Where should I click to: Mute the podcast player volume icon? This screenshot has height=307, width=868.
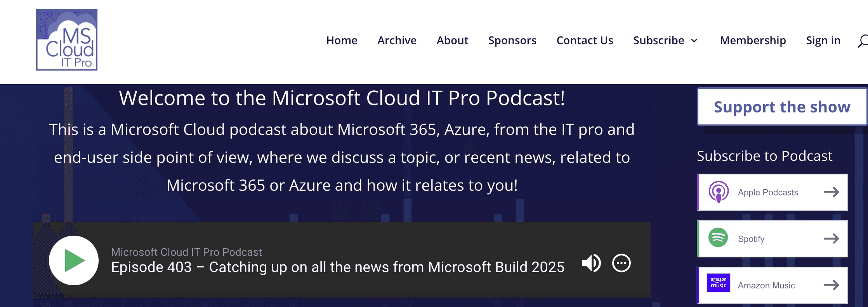pos(591,263)
